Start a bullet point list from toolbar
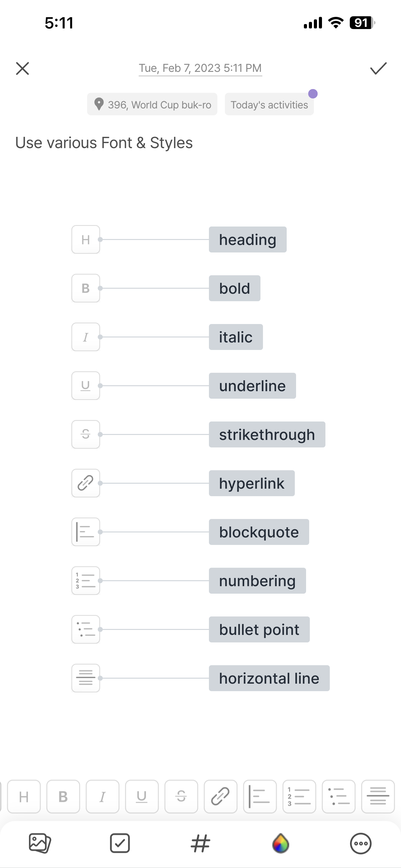Viewport: 401px width, 868px height. coord(339,796)
